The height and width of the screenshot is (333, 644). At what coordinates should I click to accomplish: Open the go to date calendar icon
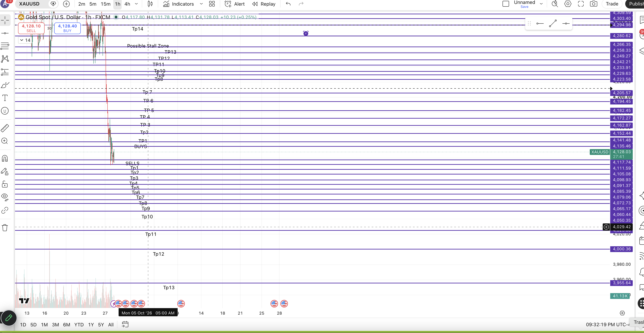pyautogui.click(x=125, y=324)
